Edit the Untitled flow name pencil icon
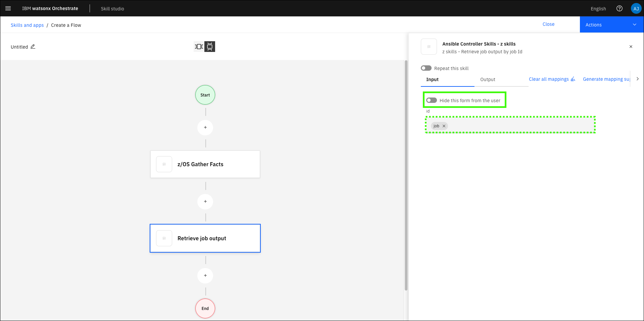Viewport: 644px width, 321px height. coord(33,47)
